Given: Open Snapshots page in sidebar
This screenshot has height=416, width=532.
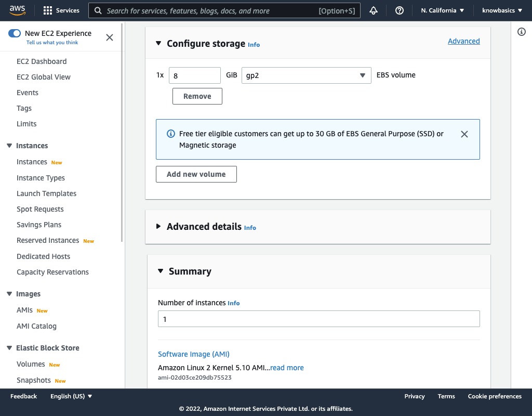Looking at the screenshot, I should click(x=34, y=380).
